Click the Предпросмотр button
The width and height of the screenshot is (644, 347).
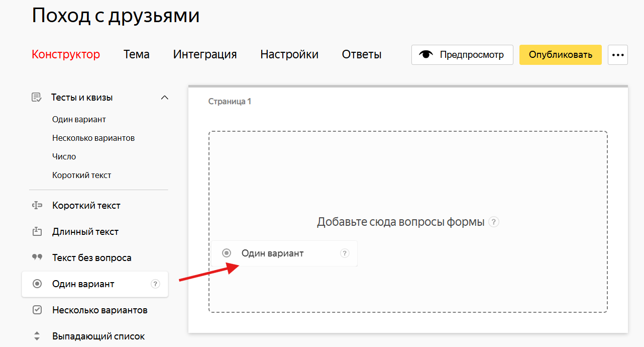462,55
